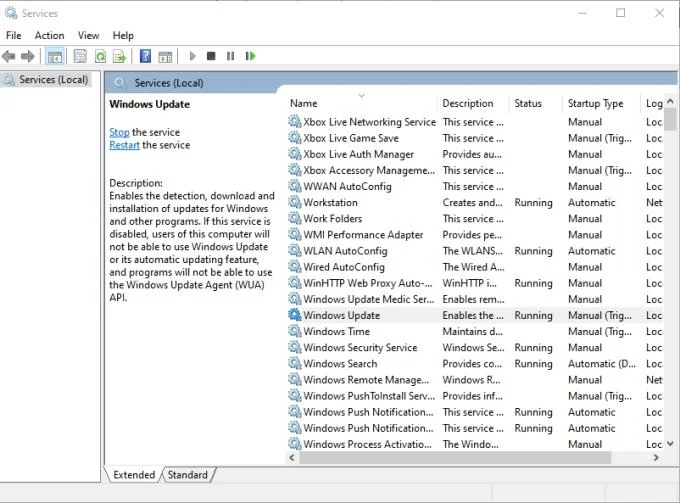Screen dimensions: 680x503
Task: Toggle the Show/Hide Action Pane icon
Action: click(165, 56)
